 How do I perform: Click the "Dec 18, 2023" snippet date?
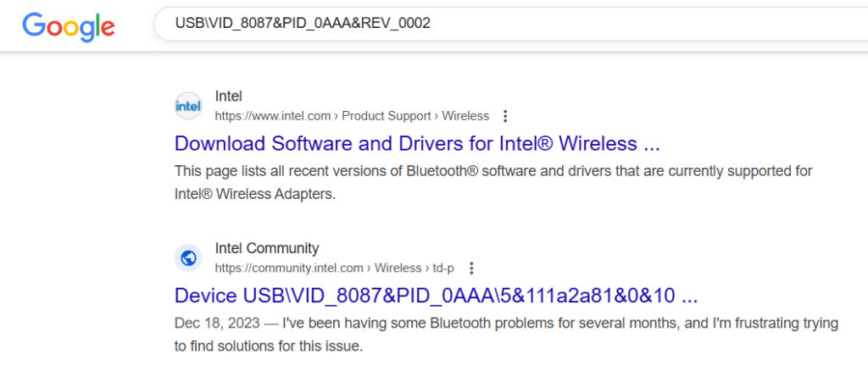pos(216,323)
